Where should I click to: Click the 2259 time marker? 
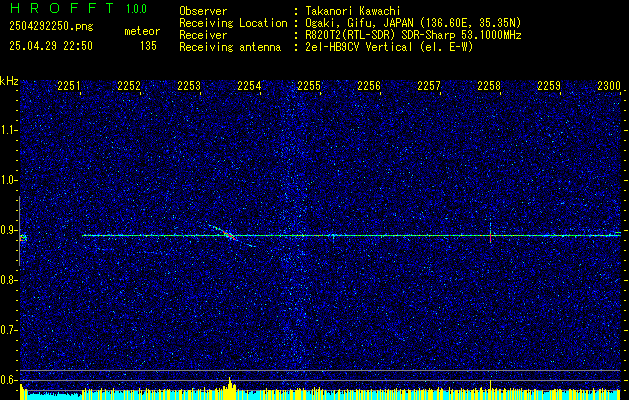(x=549, y=85)
